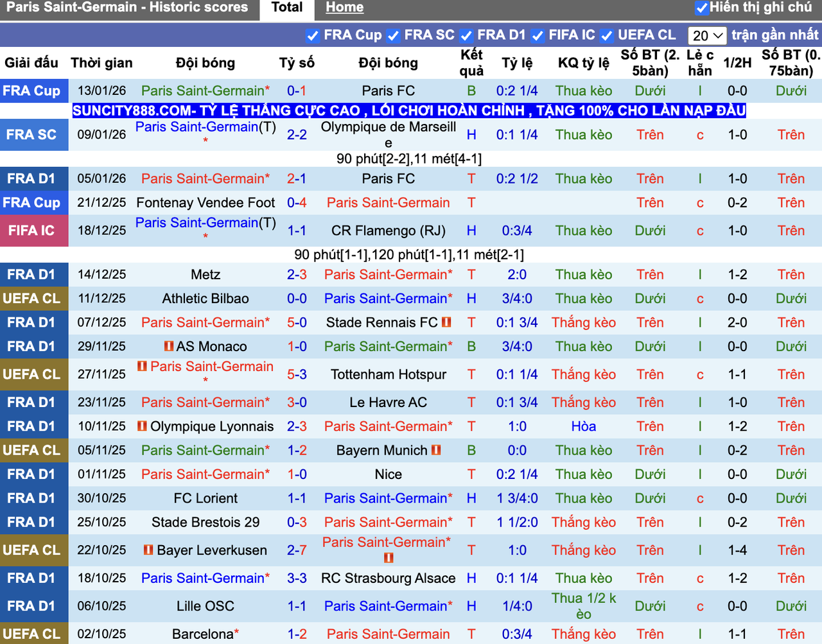This screenshot has width=822, height=644.
Task: Open the 2-7 score for Bayer Leverkusen match
Action: pos(297,550)
